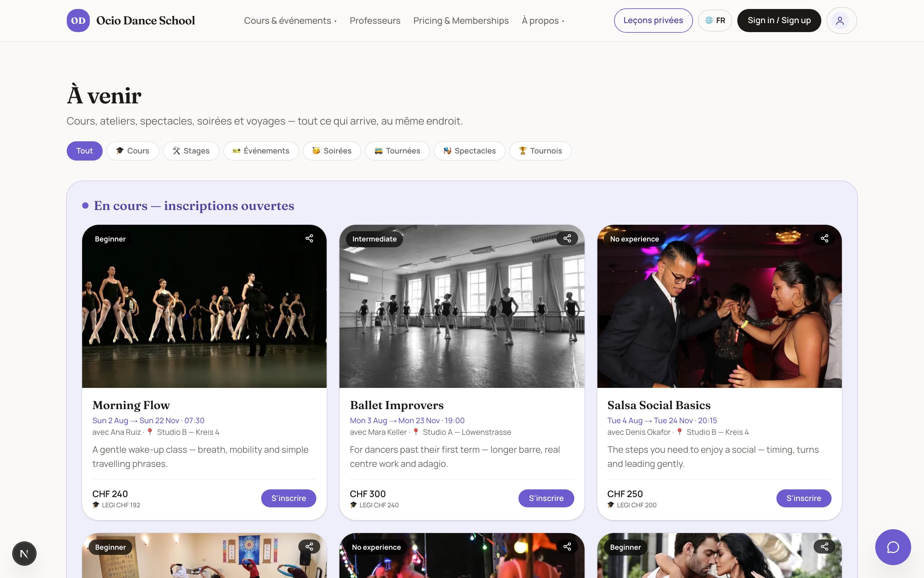924x578 pixels.
Task: Go to the Professeurs page
Action: (375, 21)
